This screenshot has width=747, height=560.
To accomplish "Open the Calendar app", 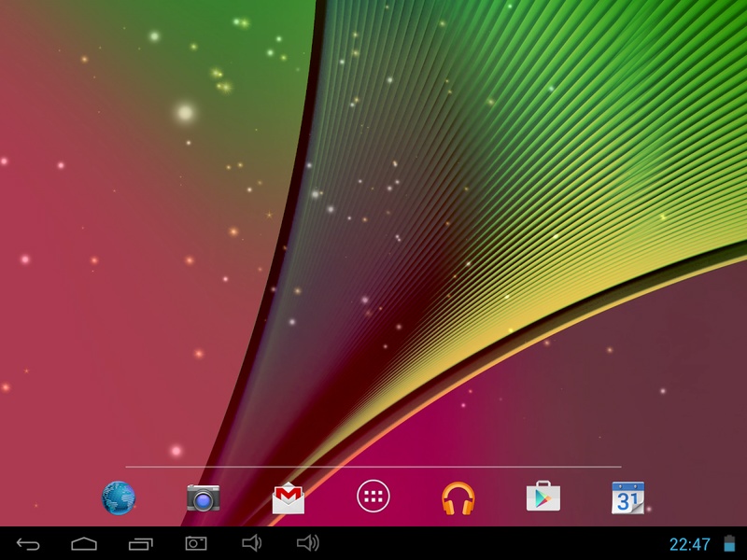I will [x=627, y=497].
